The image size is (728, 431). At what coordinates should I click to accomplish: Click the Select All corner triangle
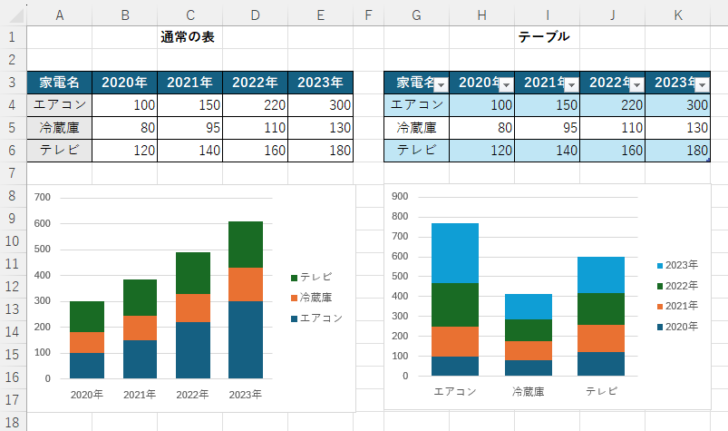tap(14, 15)
